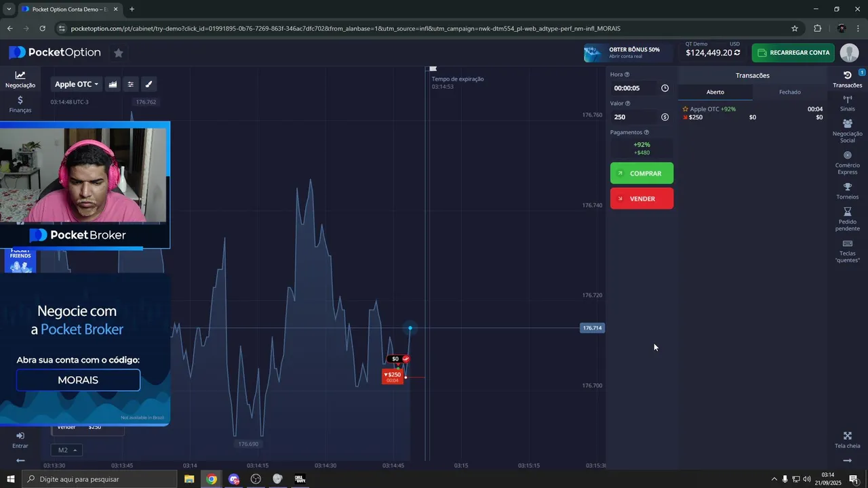Expand the Apple OTC asset selector
The image size is (868, 488).
(x=77, y=84)
